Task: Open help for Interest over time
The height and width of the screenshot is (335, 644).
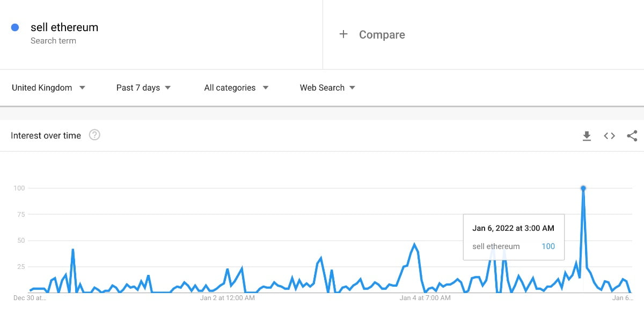Action: click(x=94, y=135)
